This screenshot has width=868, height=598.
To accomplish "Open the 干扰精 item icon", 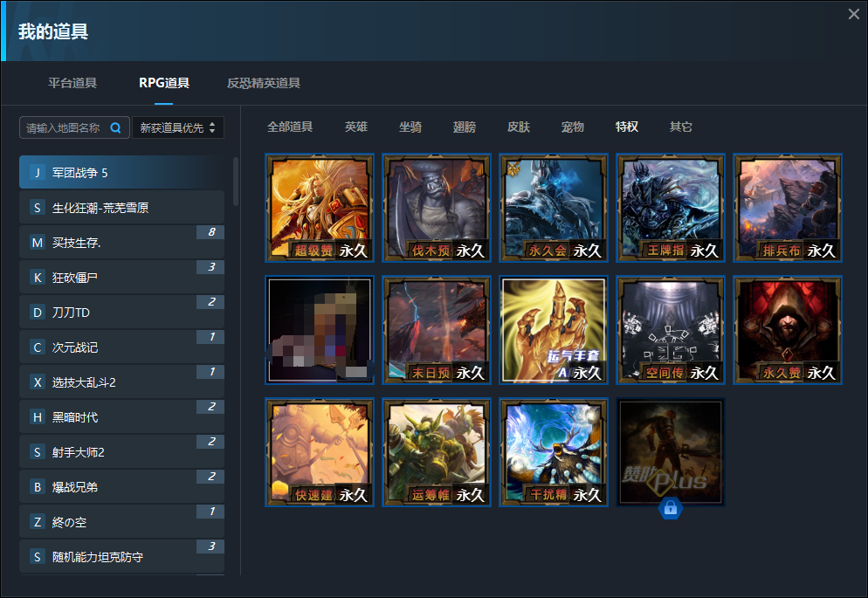I will click(554, 452).
